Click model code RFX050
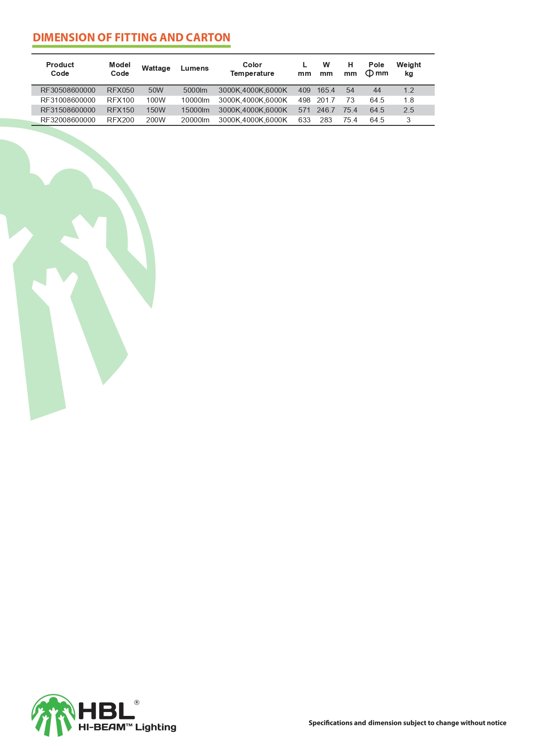This screenshot has width=535, height=756. 121,90
